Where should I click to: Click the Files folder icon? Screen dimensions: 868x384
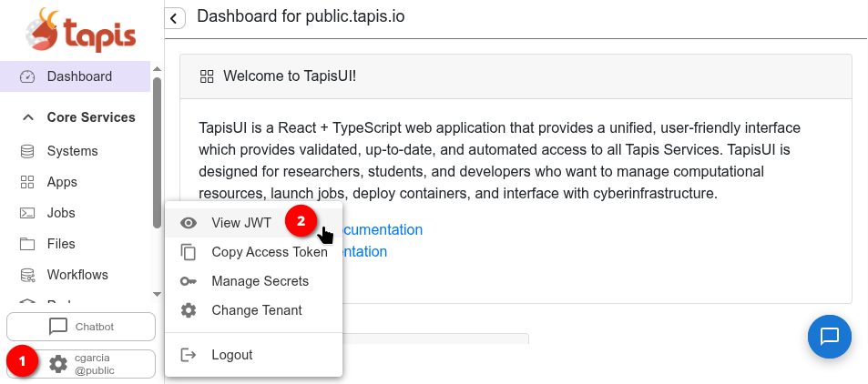(x=27, y=244)
